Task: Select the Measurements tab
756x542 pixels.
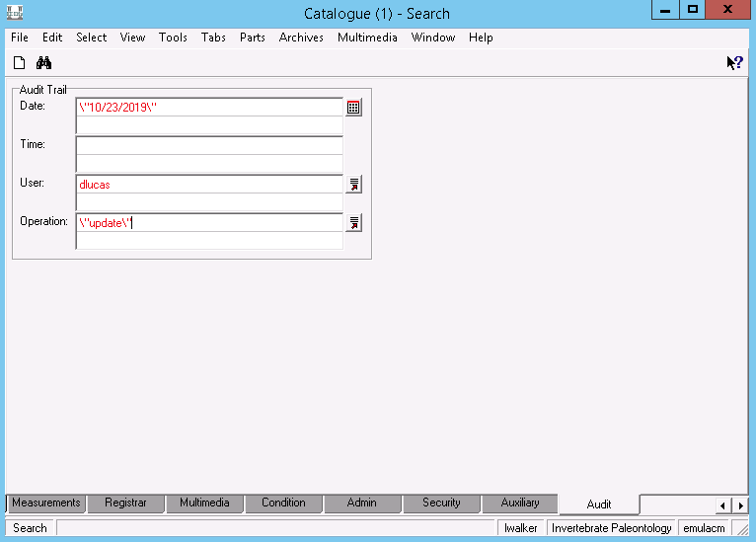Action: click(46, 503)
